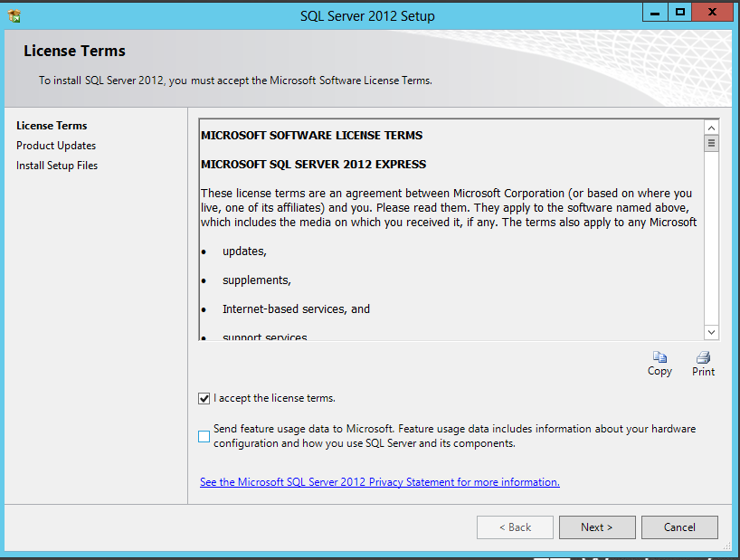Click the Cancel button
This screenshot has width=740, height=560.
(679, 527)
